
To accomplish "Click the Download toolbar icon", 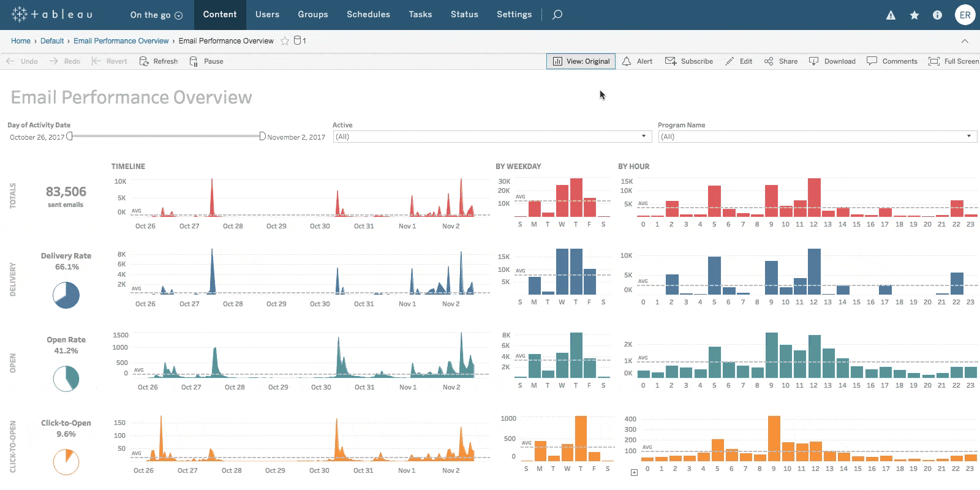I will (813, 61).
